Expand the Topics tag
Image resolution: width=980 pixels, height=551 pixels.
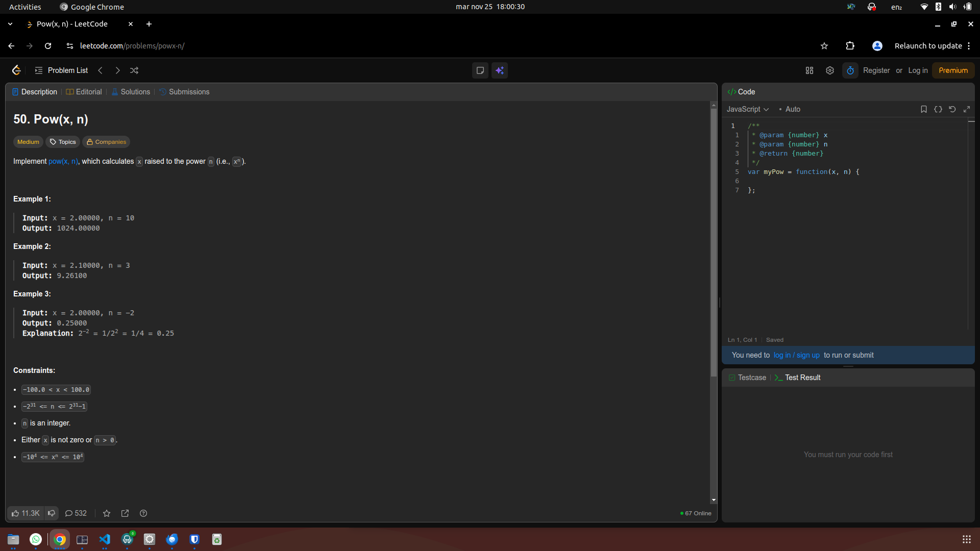point(63,142)
